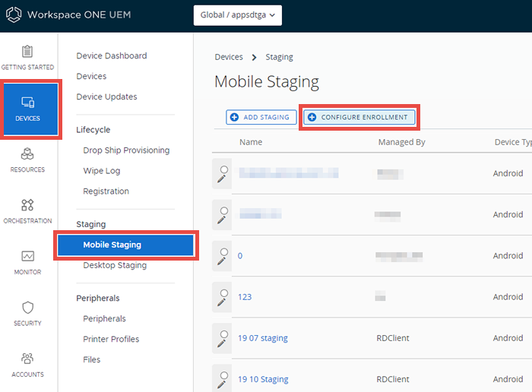The image size is (532, 392).
Task: Open the Monitor chart icon
Action: click(27, 256)
